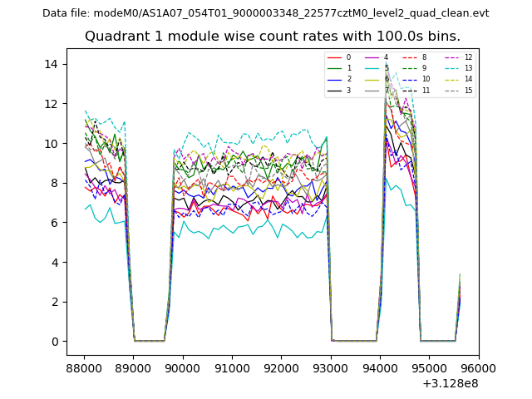Click the x-axis tick label 96000
532x399 pixels.
pos(479,367)
